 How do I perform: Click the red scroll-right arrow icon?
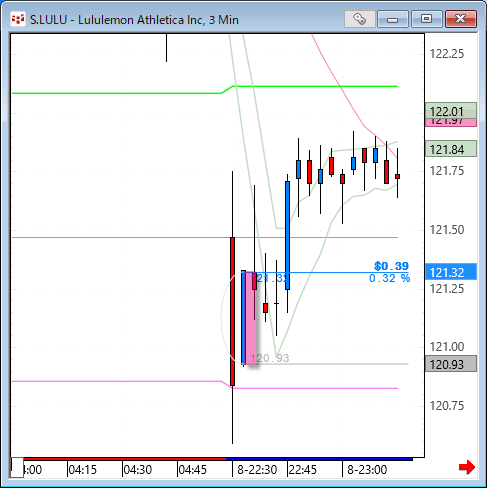coord(467,467)
